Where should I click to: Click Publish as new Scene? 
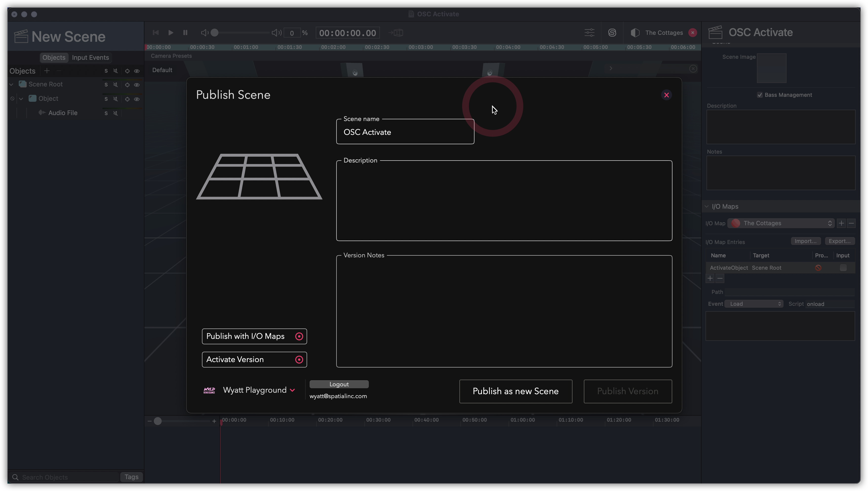[x=515, y=391]
